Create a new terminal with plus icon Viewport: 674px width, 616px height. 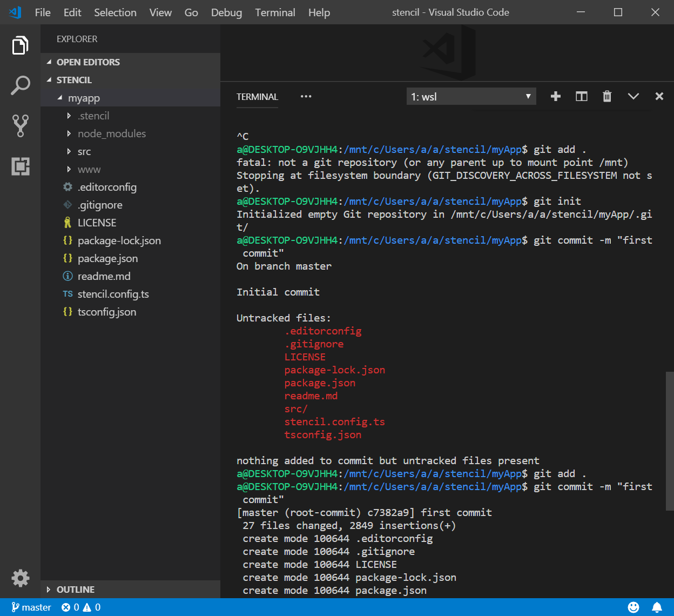coord(555,97)
